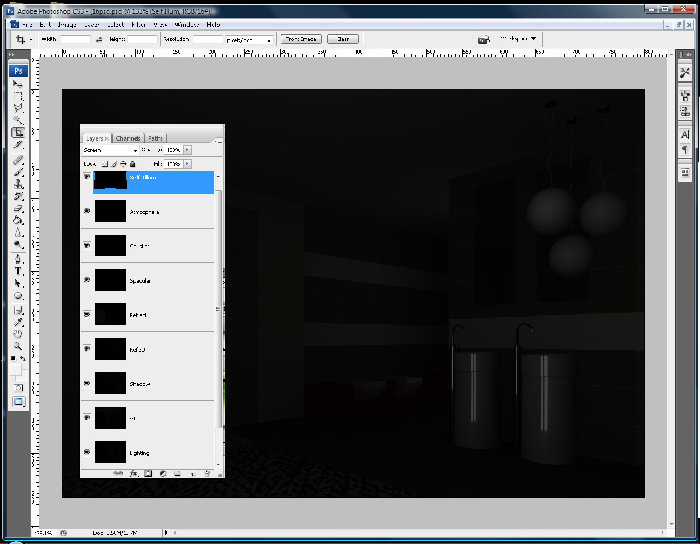Switch to the Channels tab
Image resolution: width=700 pixels, height=544 pixels.
(x=128, y=138)
